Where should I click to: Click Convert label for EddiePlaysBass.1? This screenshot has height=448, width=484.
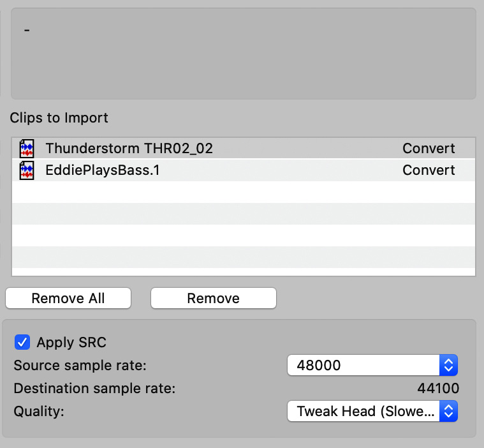pyautogui.click(x=429, y=170)
